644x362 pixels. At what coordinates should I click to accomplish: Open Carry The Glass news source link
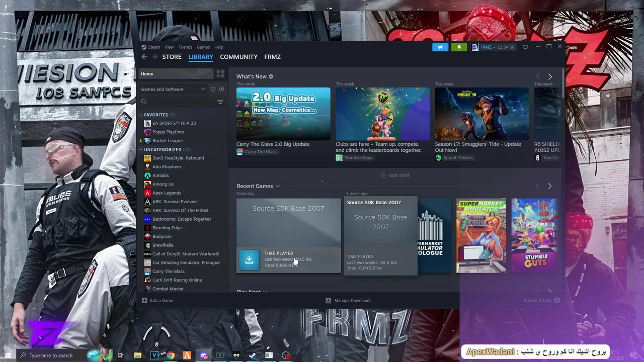click(257, 152)
